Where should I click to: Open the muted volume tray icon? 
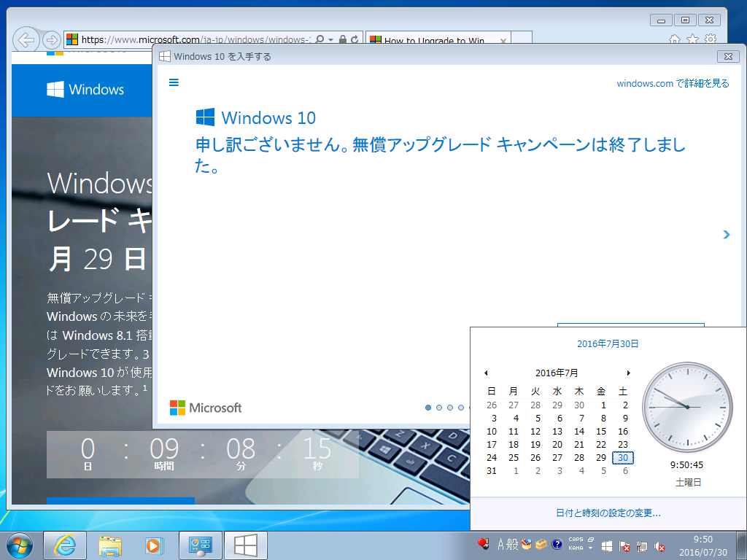click(x=659, y=546)
